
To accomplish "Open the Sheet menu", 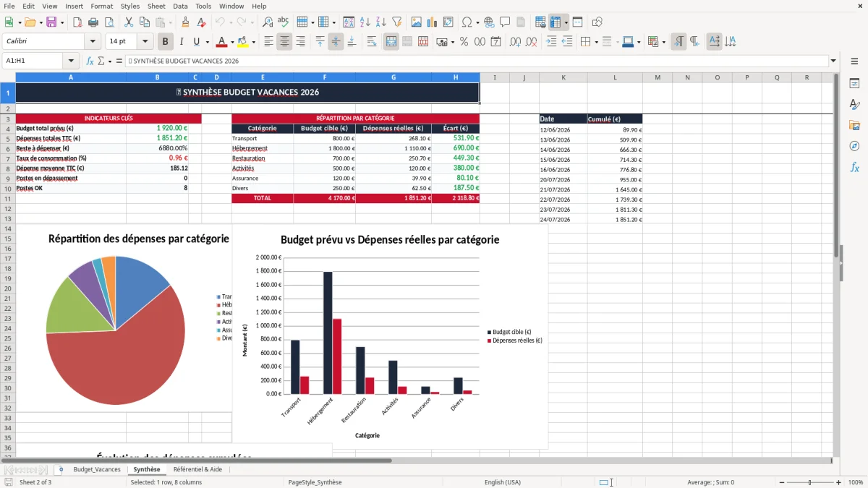I will 156,6.
